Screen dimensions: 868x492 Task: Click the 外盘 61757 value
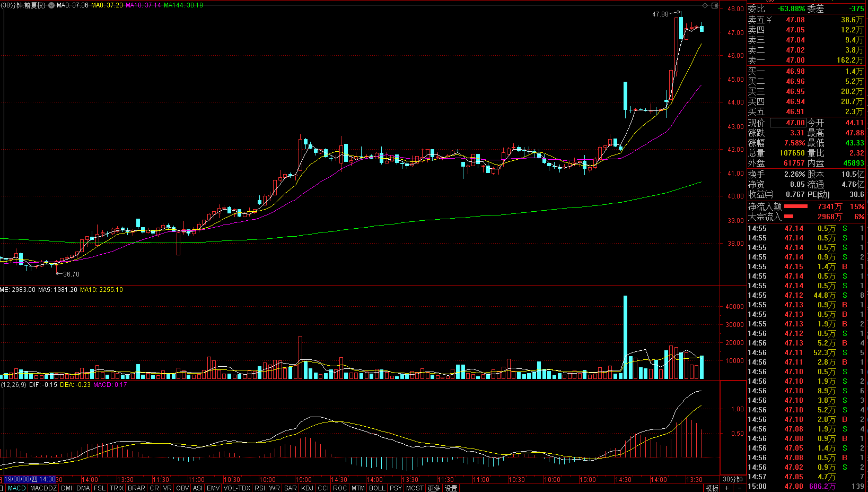[794, 163]
